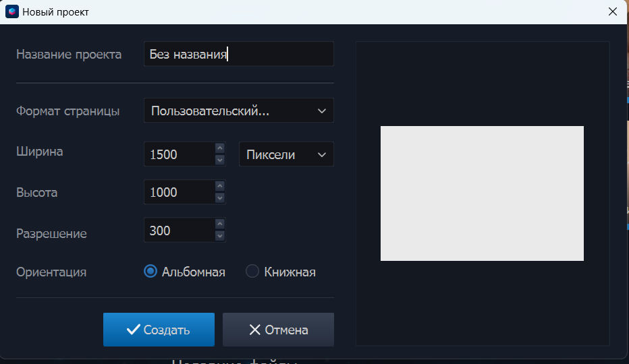Image resolution: width=629 pixels, height=364 pixels.
Task: Decrease Высота with the down arrow
Action: (x=220, y=198)
